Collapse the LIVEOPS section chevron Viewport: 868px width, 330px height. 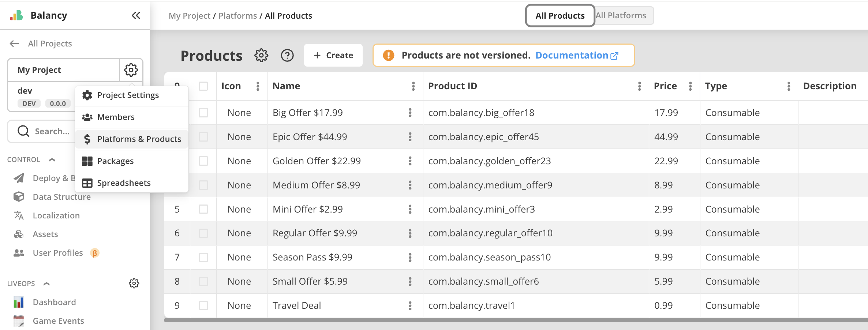(46, 284)
